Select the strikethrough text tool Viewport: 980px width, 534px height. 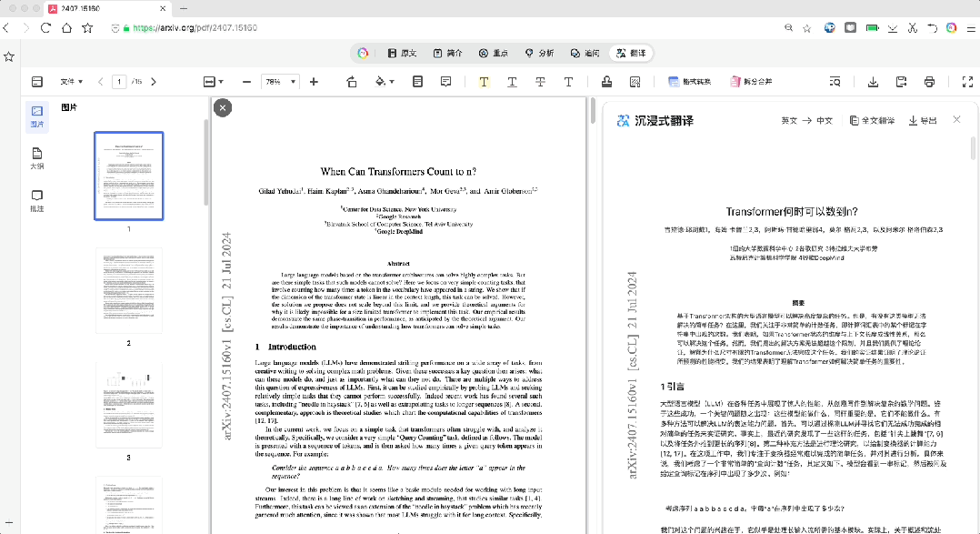[x=540, y=81]
